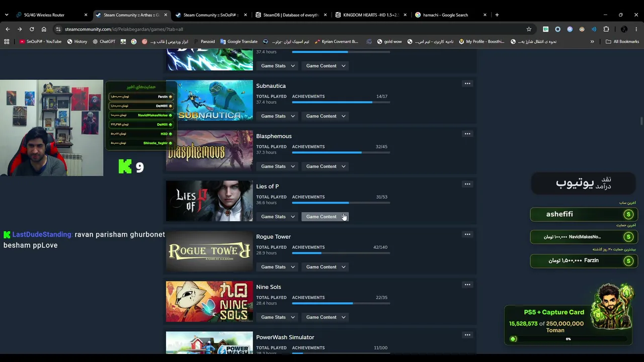This screenshot has height=362, width=644.
Task: Open the Kyrian Covenant bookmark
Action: [336, 42]
